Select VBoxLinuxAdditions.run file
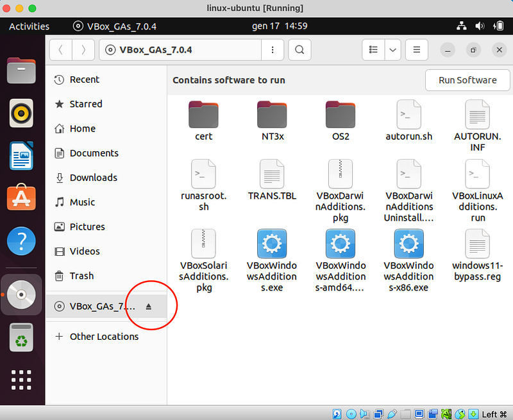The height and width of the screenshot is (420, 513). tap(477, 191)
